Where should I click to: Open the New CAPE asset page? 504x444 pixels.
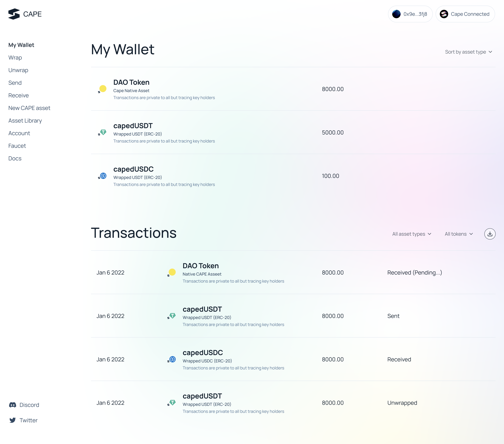29,107
